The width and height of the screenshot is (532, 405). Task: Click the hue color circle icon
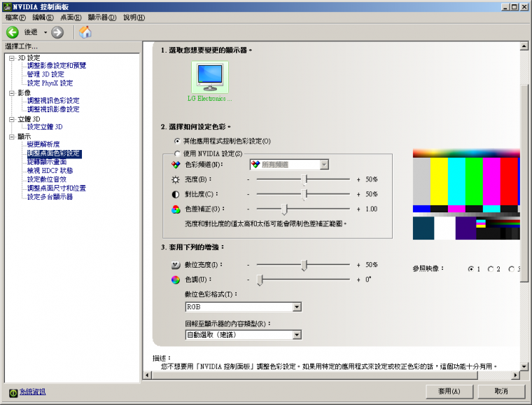(176, 280)
